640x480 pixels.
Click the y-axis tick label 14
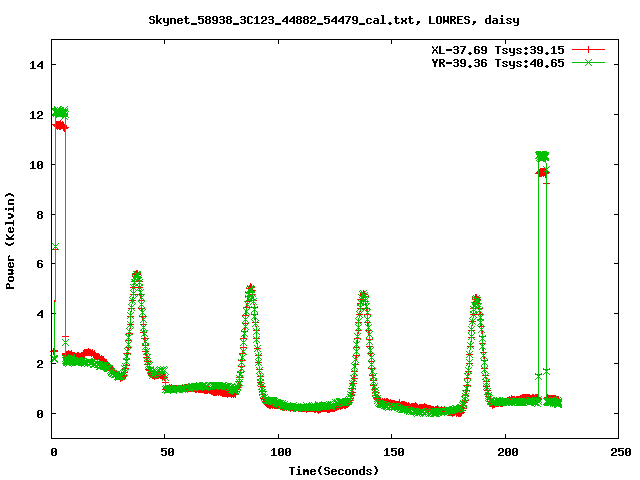coord(37,65)
